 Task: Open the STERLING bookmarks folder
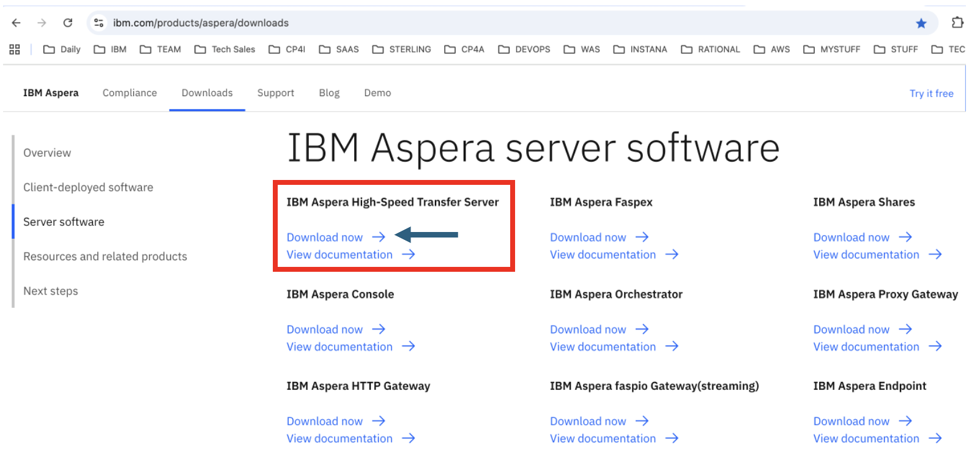(x=401, y=49)
